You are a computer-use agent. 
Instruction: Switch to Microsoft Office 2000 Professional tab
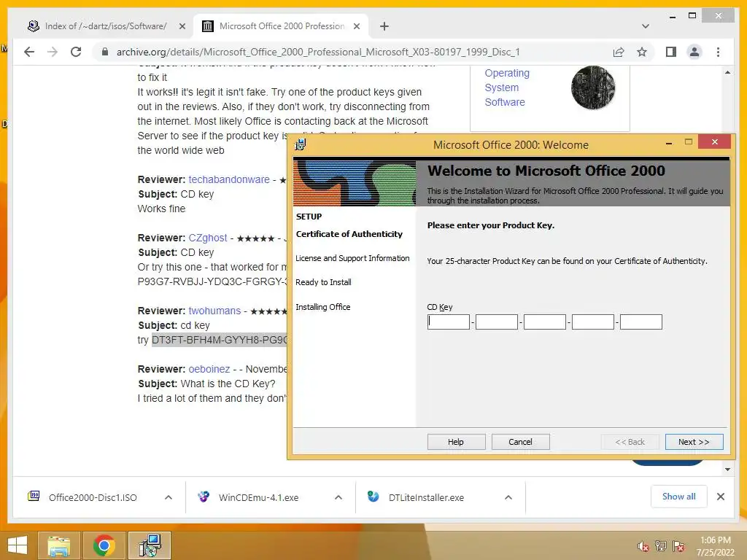coord(282,26)
